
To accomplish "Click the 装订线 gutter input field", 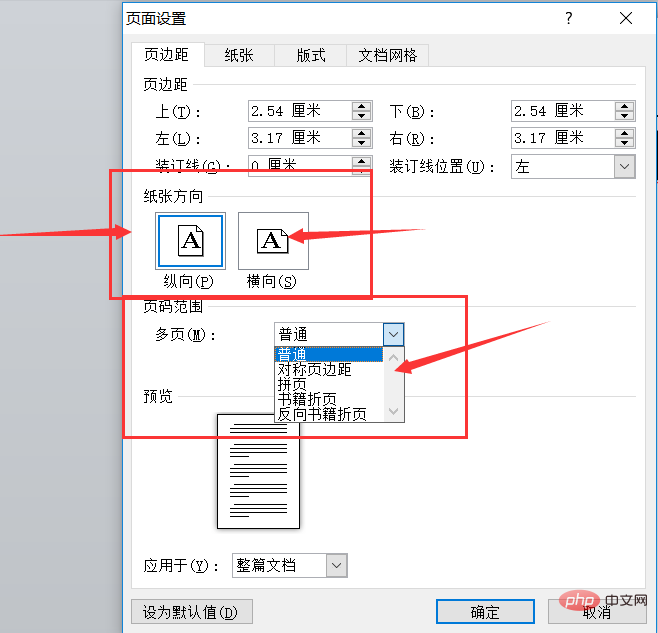I will coord(300,166).
